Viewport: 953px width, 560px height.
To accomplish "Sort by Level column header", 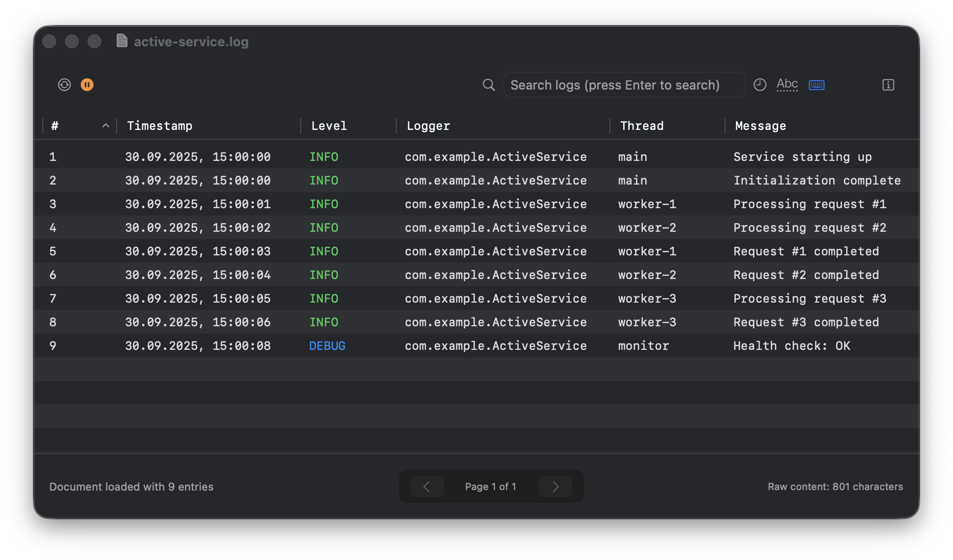I will coord(329,126).
